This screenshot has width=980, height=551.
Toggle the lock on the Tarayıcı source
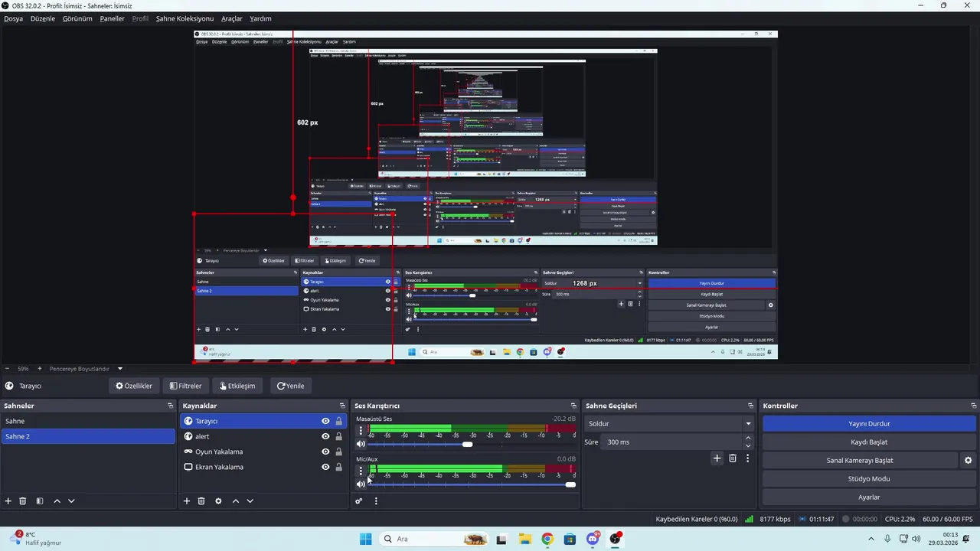click(x=338, y=421)
